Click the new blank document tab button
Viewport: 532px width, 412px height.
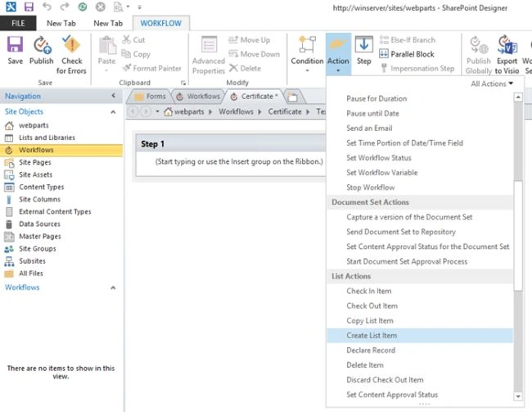coord(292,97)
